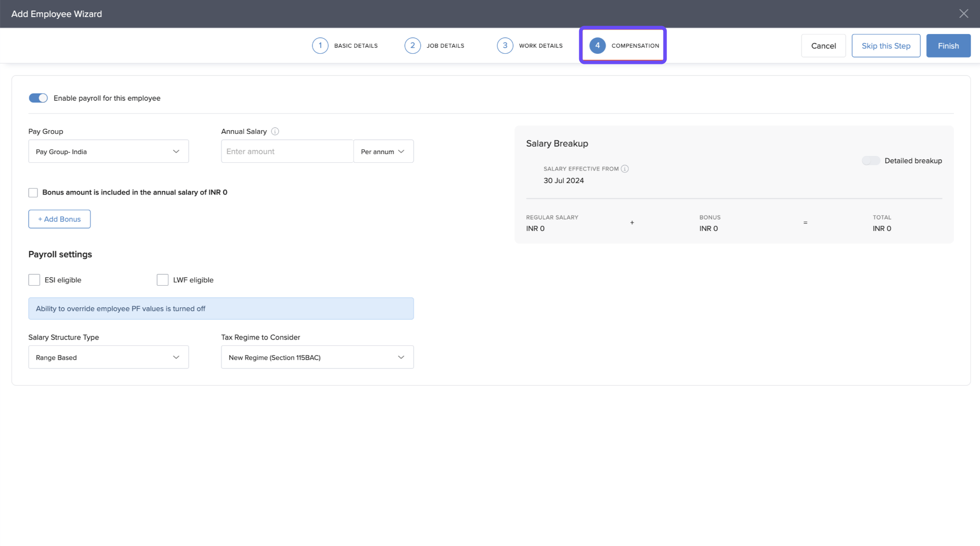980x546 pixels.
Task: Click the step 1 Basic Details circle
Action: pos(320,46)
